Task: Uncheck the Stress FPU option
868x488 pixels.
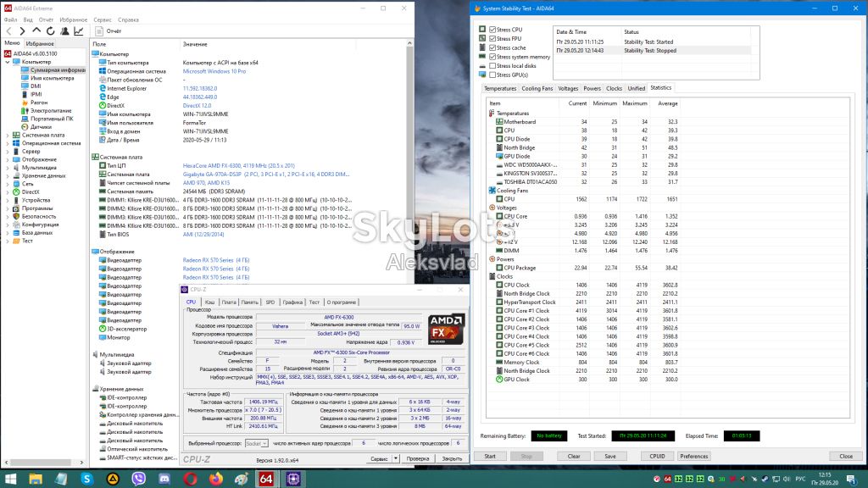Action: tap(492, 39)
